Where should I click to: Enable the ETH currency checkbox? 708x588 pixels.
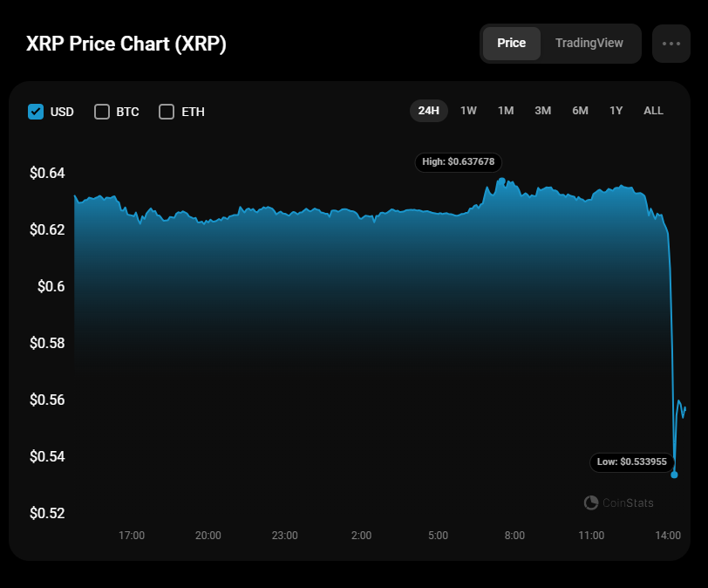[x=167, y=112]
